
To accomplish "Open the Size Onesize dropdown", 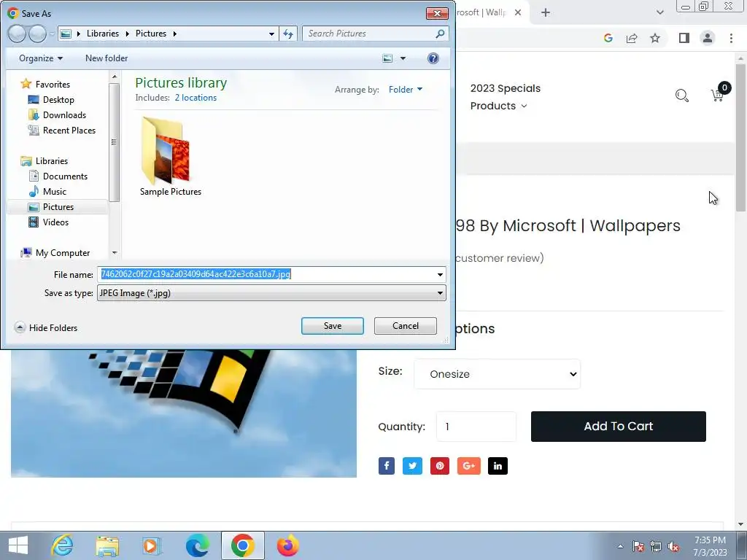I will (x=498, y=374).
